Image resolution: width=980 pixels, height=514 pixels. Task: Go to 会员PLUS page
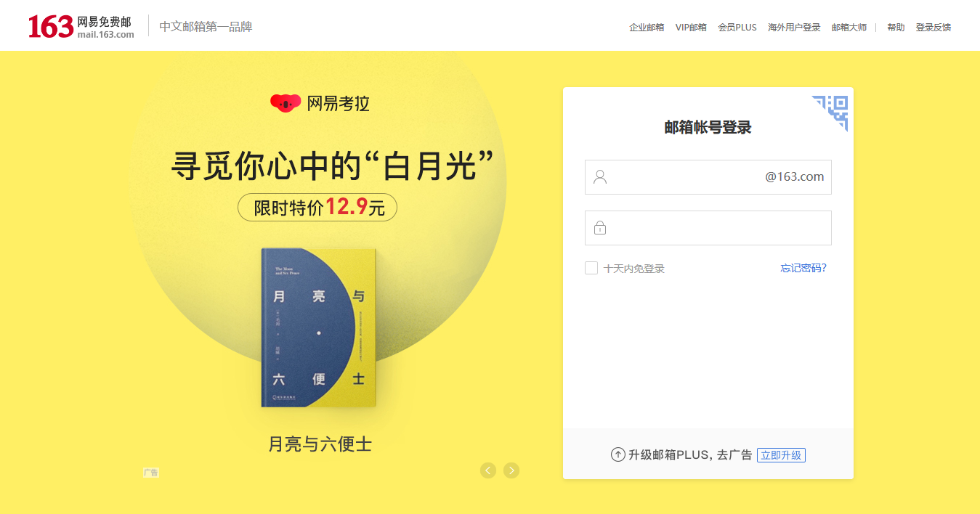coord(737,28)
